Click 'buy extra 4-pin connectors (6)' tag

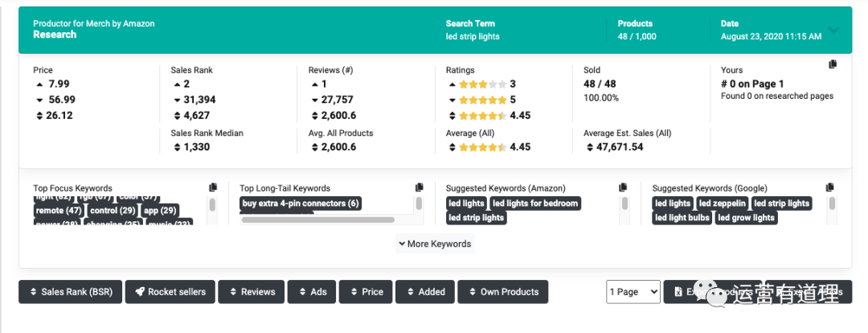point(301,203)
